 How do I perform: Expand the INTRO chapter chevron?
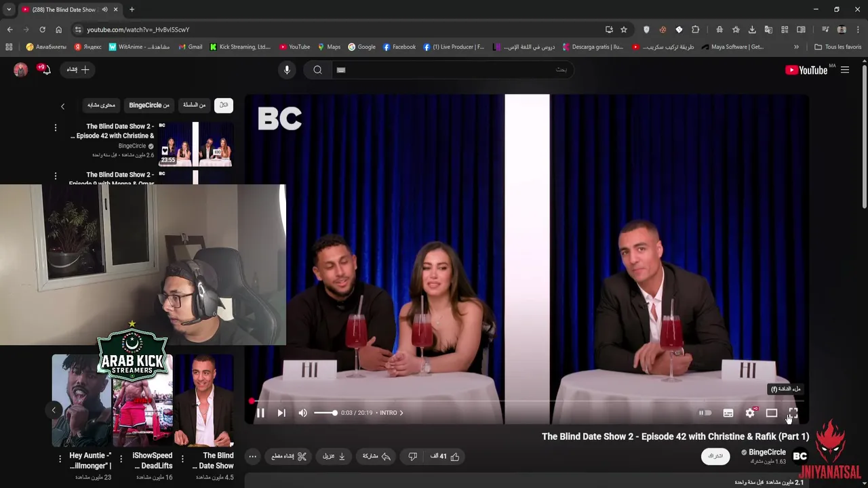401,413
